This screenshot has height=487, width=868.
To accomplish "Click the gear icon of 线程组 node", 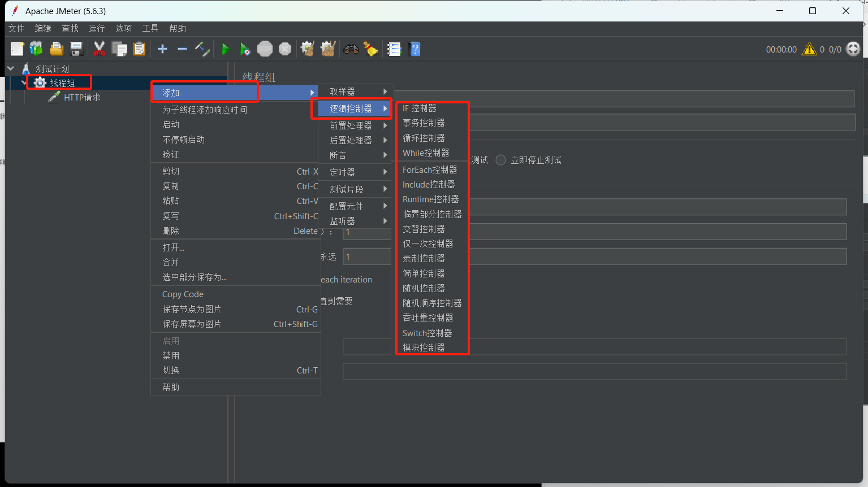I will [x=40, y=83].
